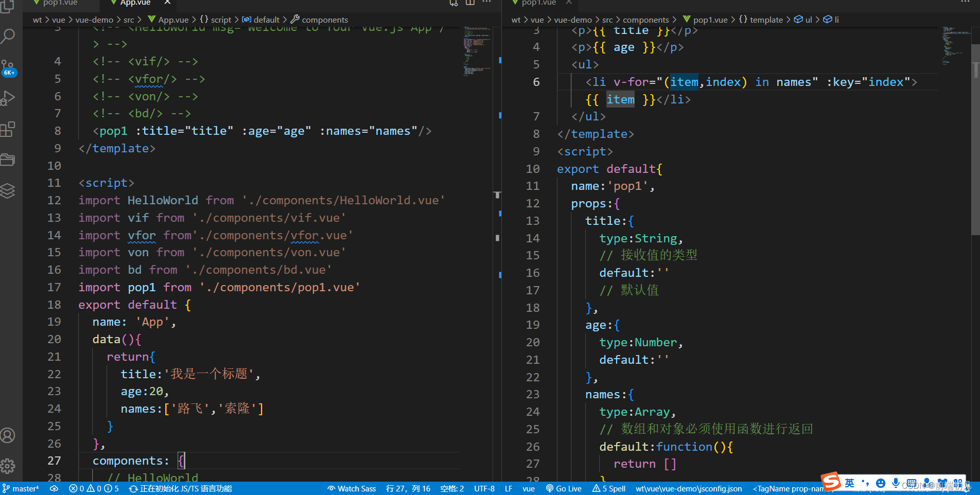
Task: Open Source Control view with 6K+ badge
Action: coord(8,67)
